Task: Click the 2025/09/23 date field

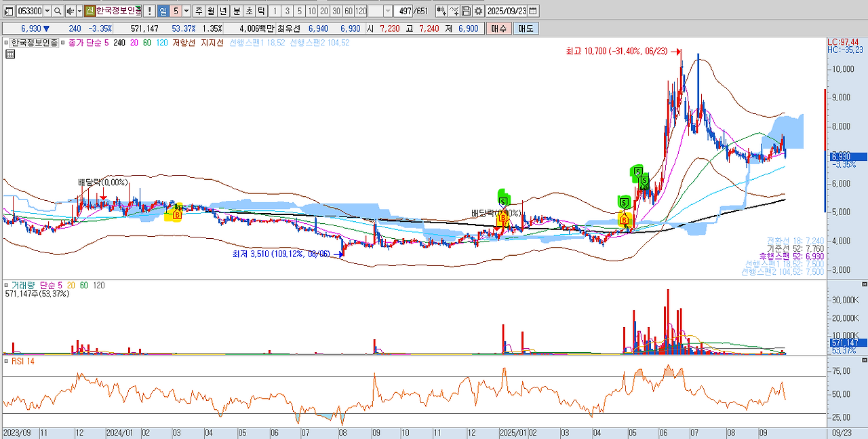Action: click(x=507, y=11)
